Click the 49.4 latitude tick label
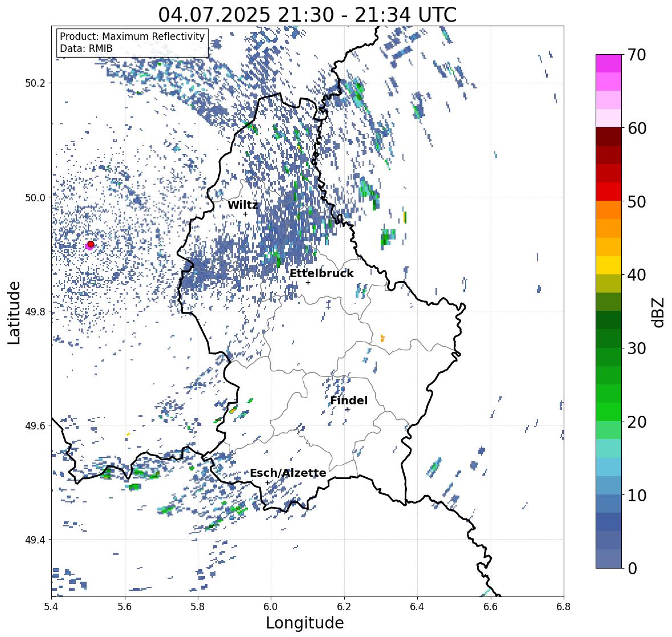Viewport: 672px width, 637px height. [x=35, y=540]
